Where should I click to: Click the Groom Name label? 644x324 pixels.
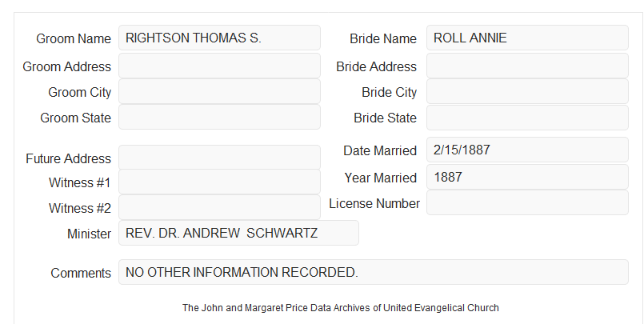click(x=74, y=38)
